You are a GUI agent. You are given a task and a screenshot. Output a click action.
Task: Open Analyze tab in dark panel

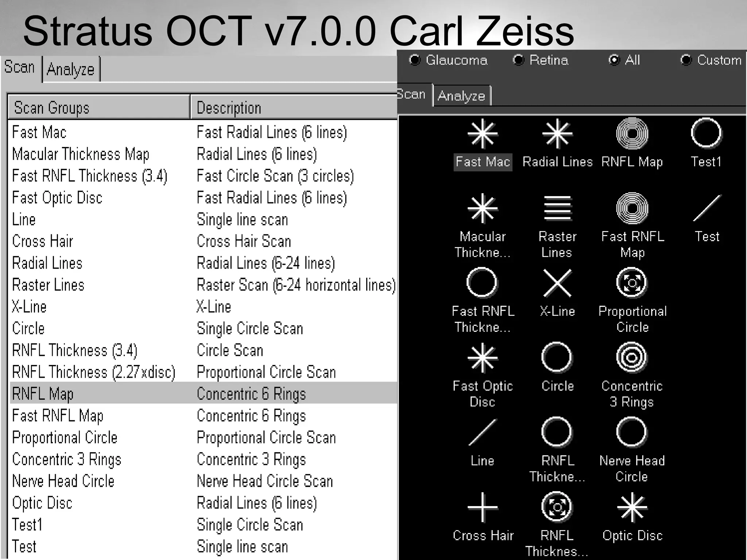pyautogui.click(x=461, y=96)
